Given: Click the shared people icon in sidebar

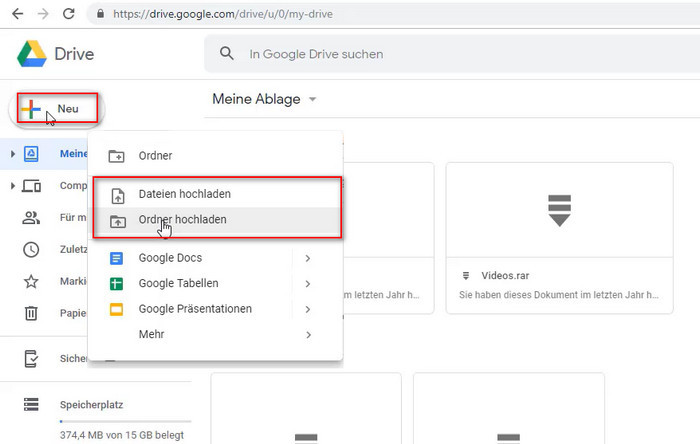Looking at the screenshot, I should click(x=31, y=218).
